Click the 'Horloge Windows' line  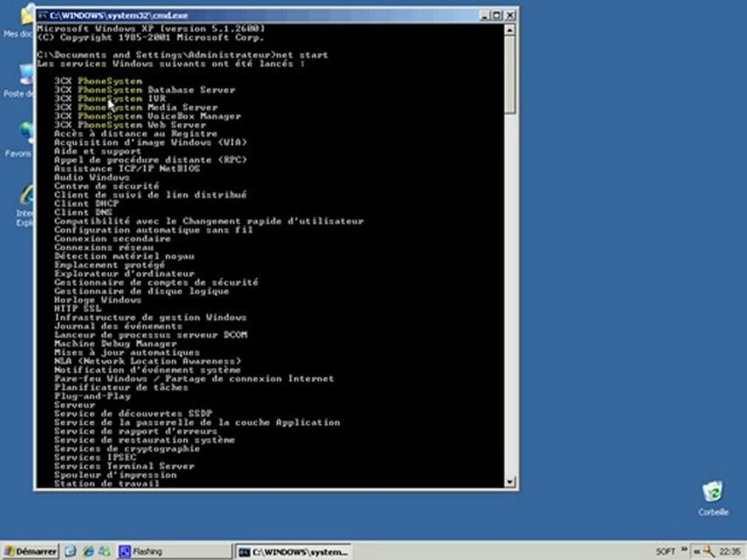click(x=98, y=300)
